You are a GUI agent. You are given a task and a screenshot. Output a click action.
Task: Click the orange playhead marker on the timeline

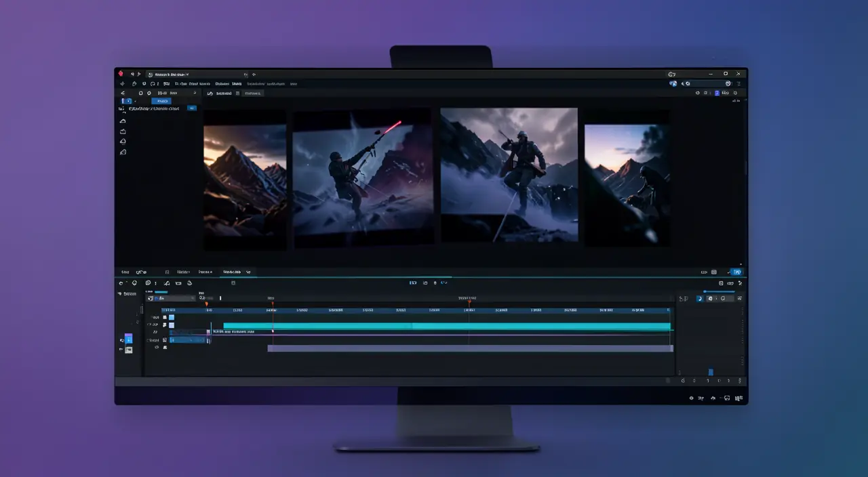click(x=207, y=304)
